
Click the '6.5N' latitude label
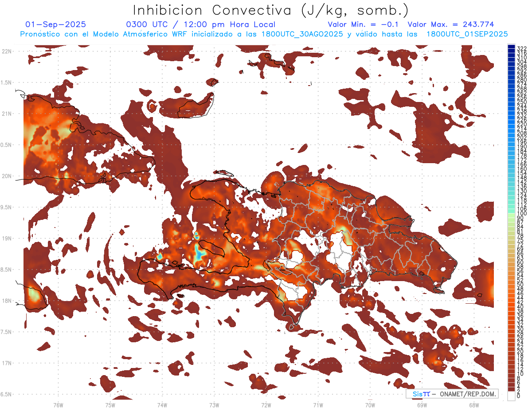[x=7, y=394]
